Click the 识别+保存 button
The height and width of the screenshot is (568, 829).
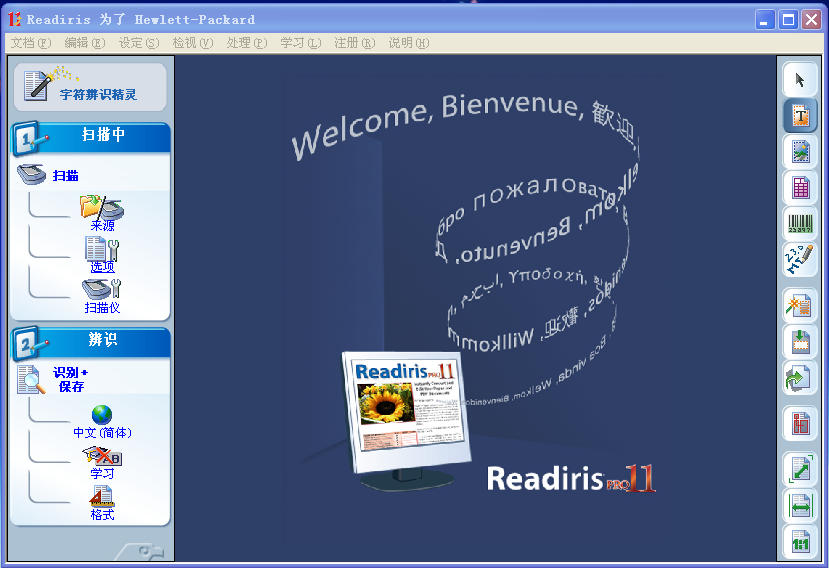(71, 380)
